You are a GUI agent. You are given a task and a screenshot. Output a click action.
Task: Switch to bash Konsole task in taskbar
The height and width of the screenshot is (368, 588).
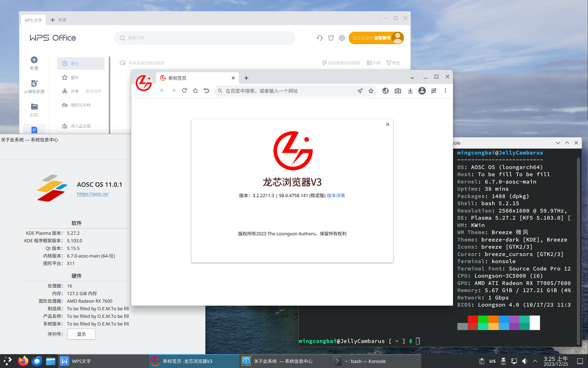(376, 361)
